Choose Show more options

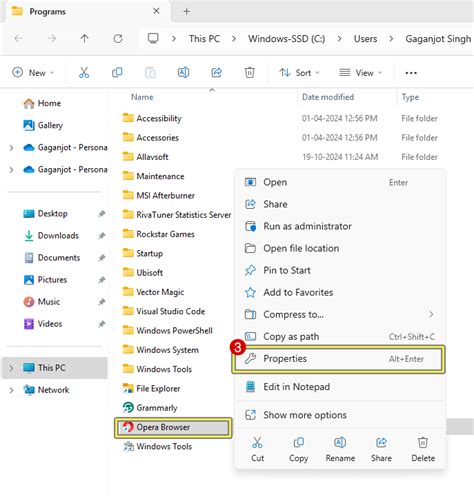pyautogui.click(x=340, y=415)
